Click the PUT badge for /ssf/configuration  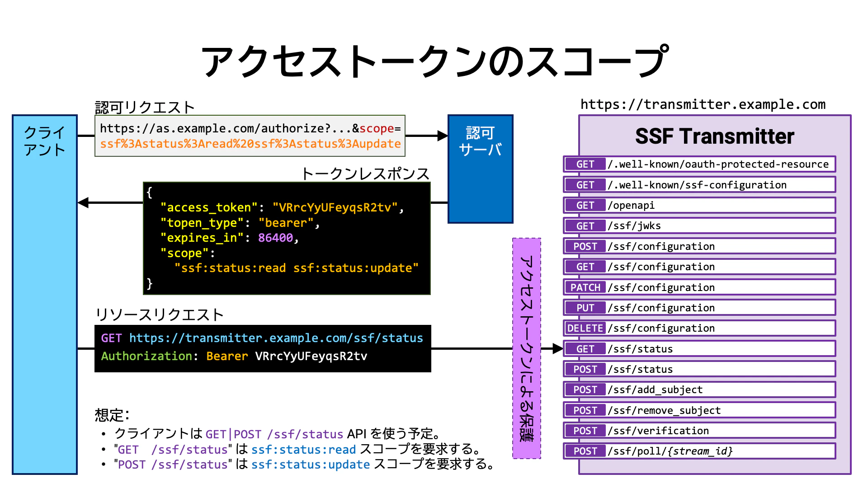pyautogui.click(x=585, y=308)
